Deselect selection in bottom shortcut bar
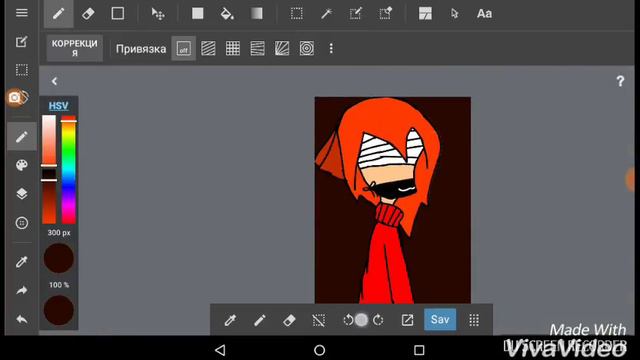 (x=318, y=320)
